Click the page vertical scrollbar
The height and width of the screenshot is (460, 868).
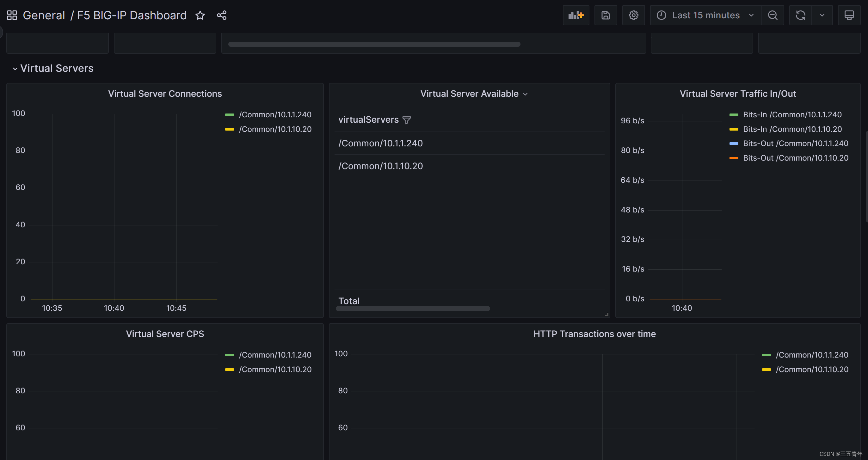pyautogui.click(x=866, y=177)
